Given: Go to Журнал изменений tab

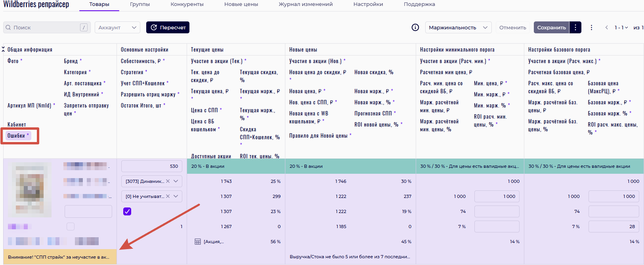Looking at the screenshot, I should point(306,4).
